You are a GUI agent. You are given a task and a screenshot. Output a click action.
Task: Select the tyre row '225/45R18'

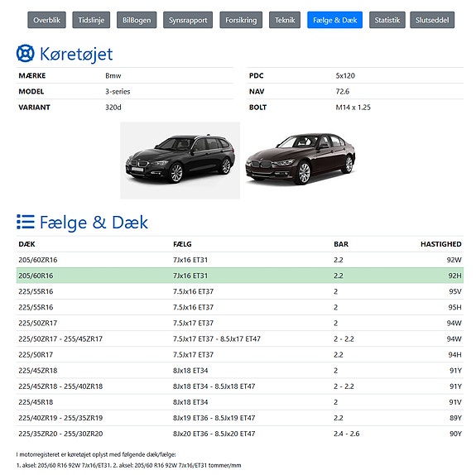click(x=240, y=402)
